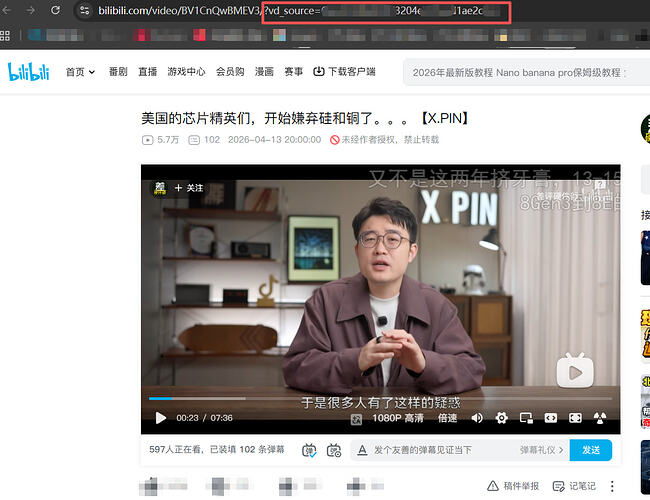Go forward in browser history
650x500 pixels.
coord(31,10)
